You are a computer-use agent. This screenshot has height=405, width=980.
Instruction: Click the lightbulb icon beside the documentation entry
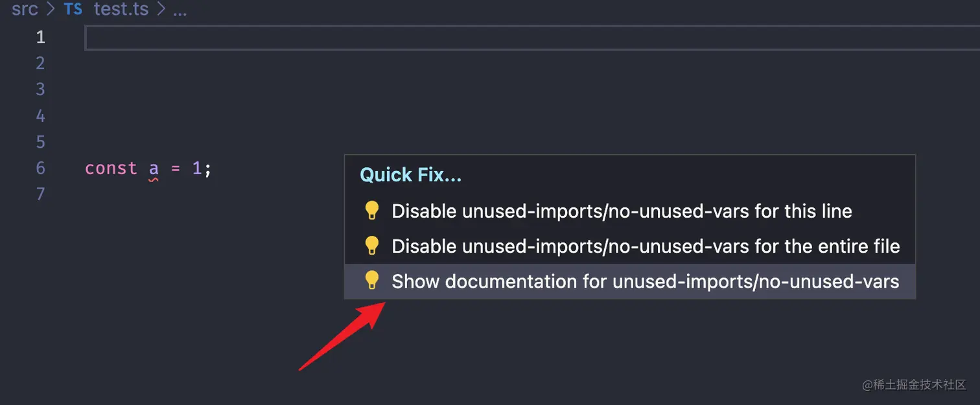(372, 281)
